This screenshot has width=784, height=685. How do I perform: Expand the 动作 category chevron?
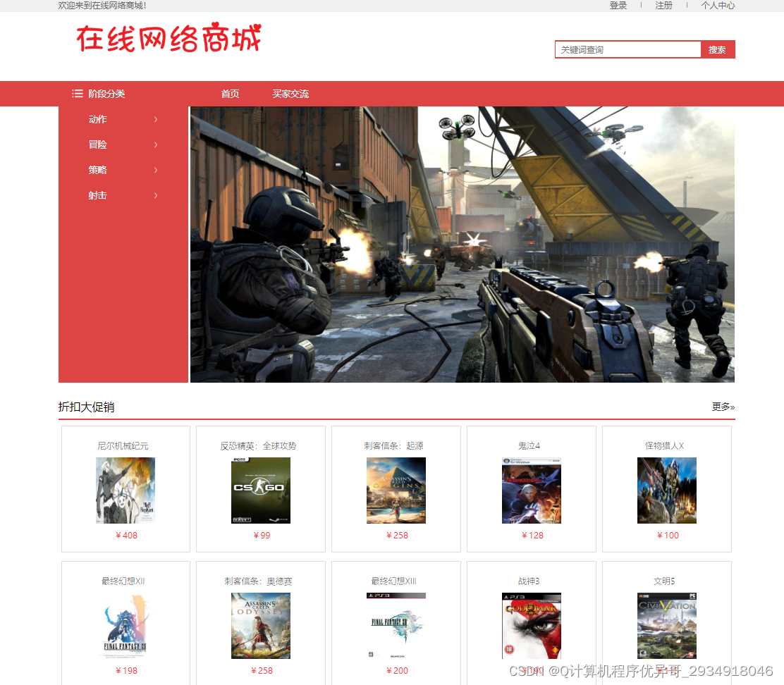point(156,119)
